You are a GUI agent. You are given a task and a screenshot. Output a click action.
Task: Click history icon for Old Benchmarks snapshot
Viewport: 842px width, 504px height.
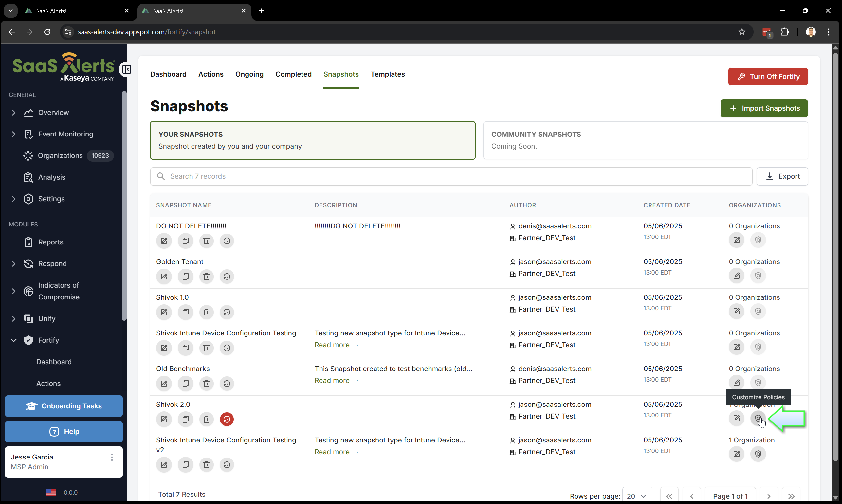click(x=227, y=384)
